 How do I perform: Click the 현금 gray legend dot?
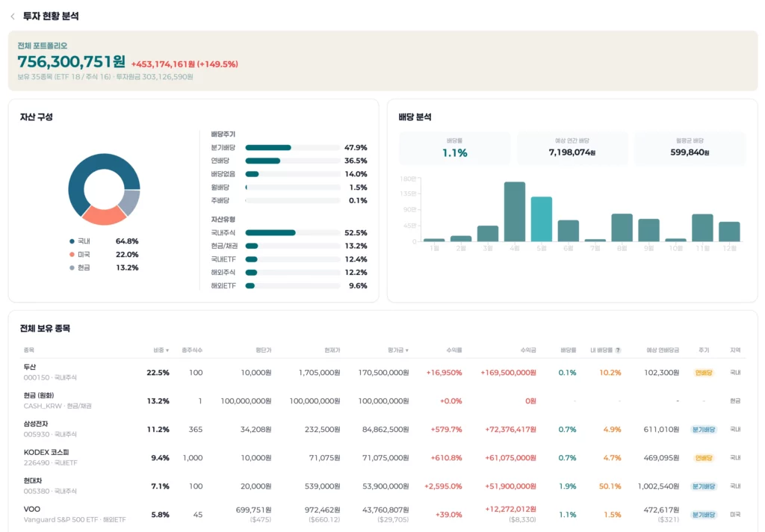(72, 267)
